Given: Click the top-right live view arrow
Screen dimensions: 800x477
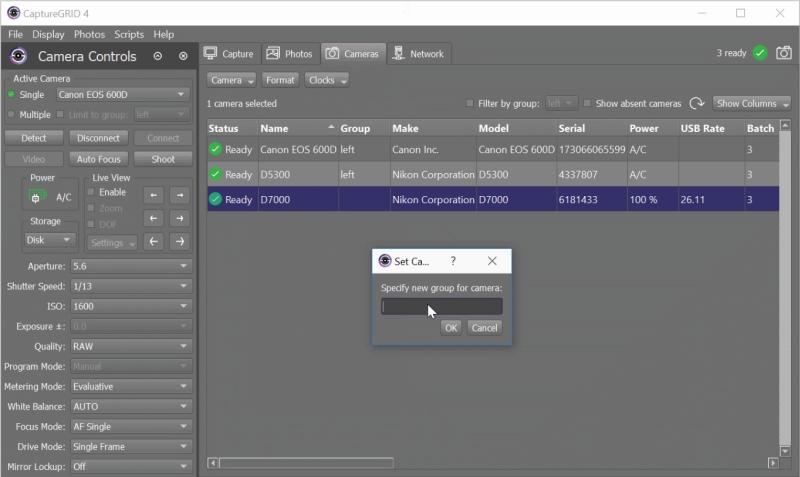Looking at the screenshot, I should [x=179, y=195].
